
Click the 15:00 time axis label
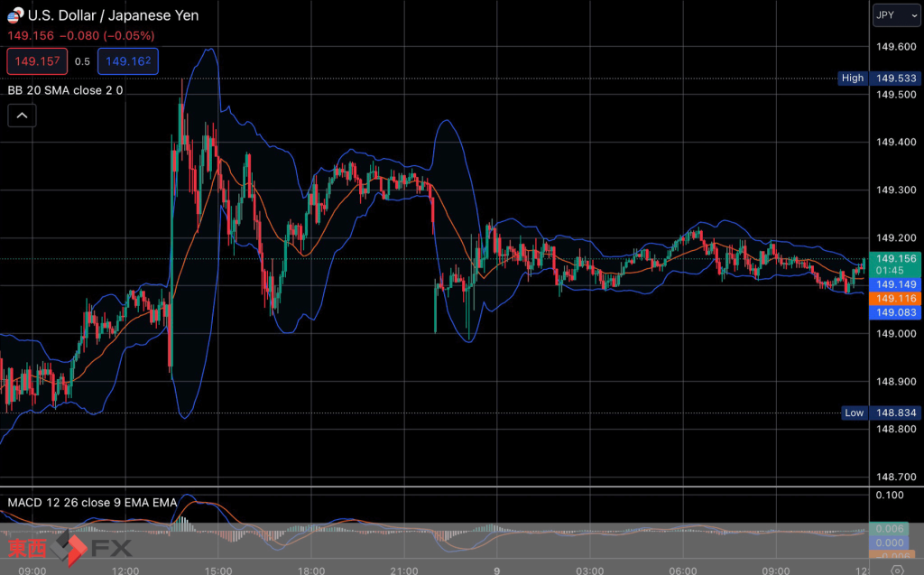[x=218, y=570]
